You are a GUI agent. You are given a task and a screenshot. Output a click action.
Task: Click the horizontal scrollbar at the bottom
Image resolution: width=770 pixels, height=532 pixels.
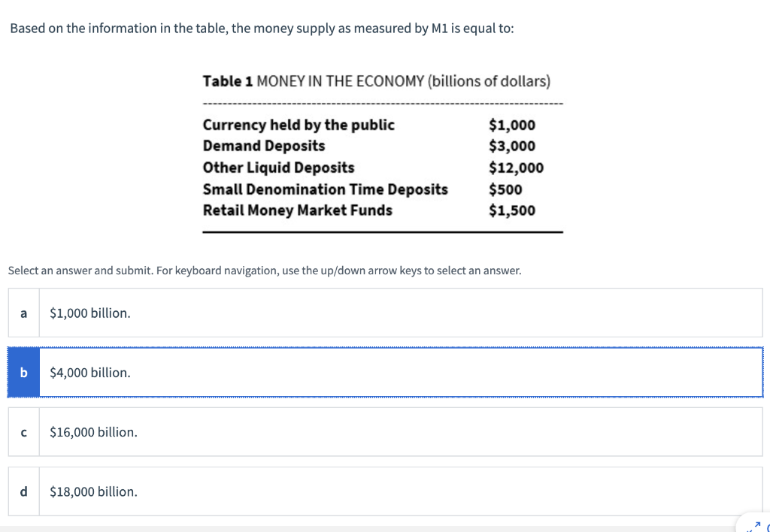click(x=376, y=530)
